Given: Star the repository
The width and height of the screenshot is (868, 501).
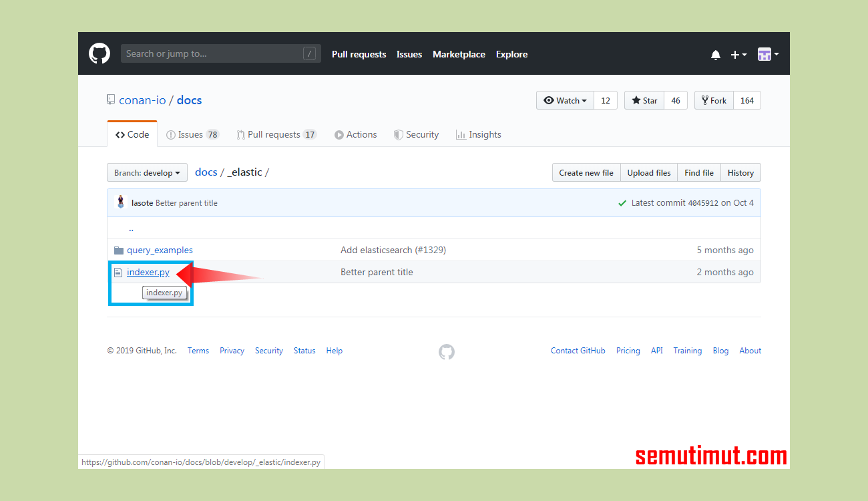Looking at the screenshot, I should point(644,100).
